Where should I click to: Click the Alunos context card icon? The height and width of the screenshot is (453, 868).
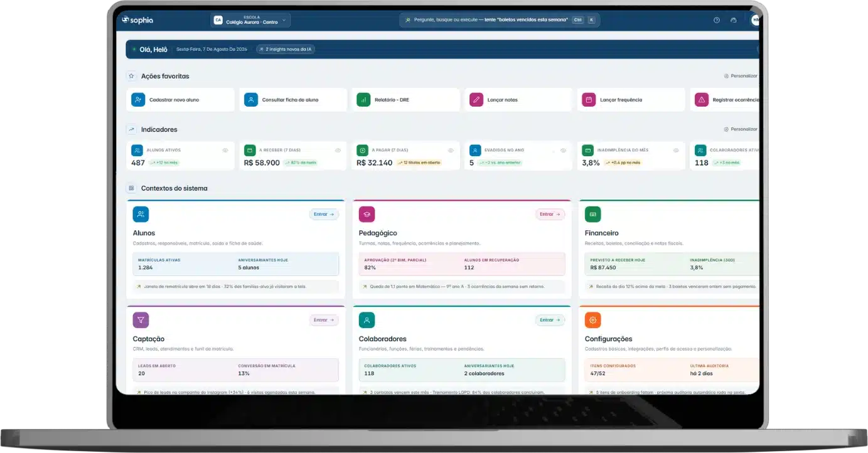[x=141, y=214]
